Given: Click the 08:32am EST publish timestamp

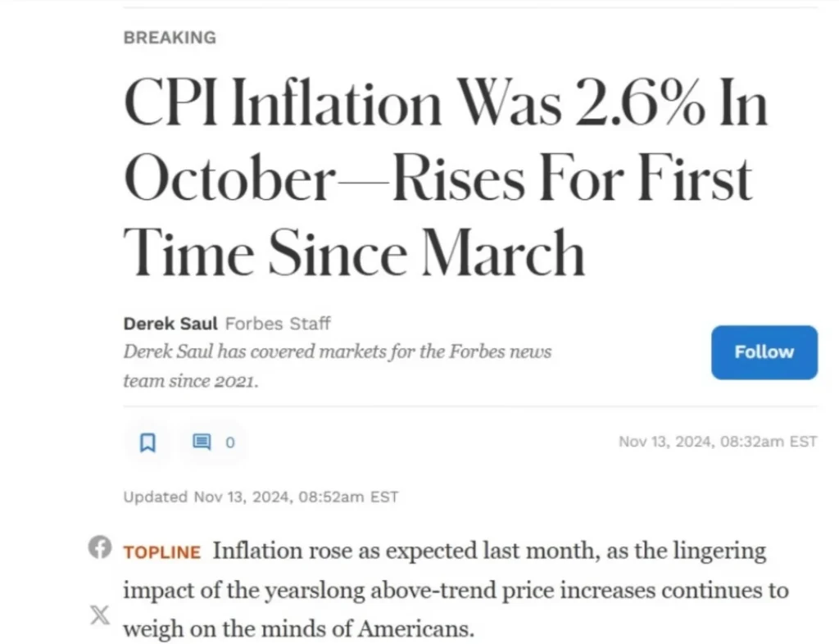Looking at the screenshot, I should pyautogui.click(x=717, y=442).
